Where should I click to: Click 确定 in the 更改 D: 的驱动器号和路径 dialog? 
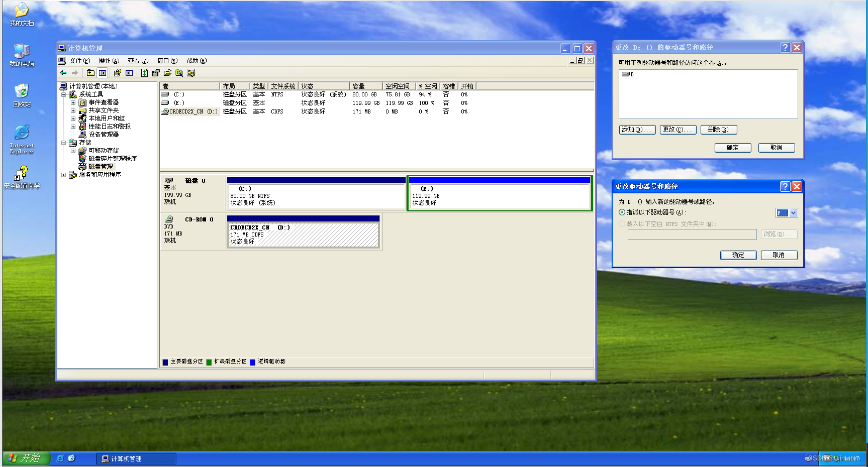click(x=733, y=148)
